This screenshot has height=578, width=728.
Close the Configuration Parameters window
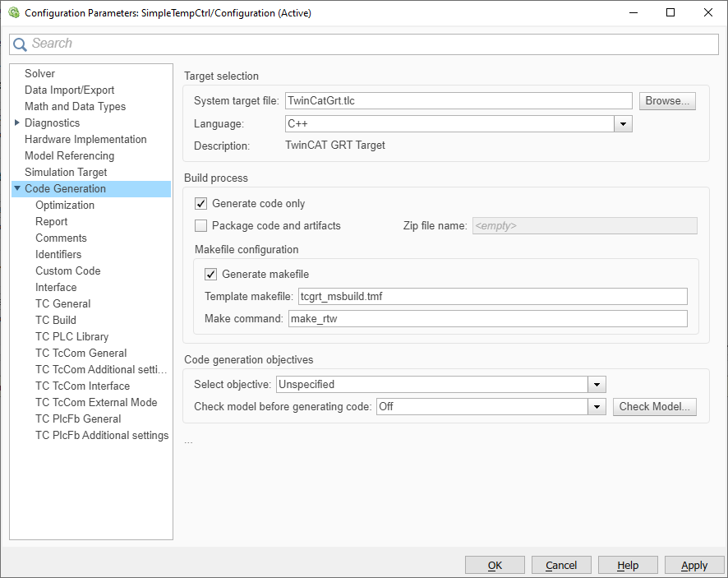pyautogui.click(x=708, y=12)
